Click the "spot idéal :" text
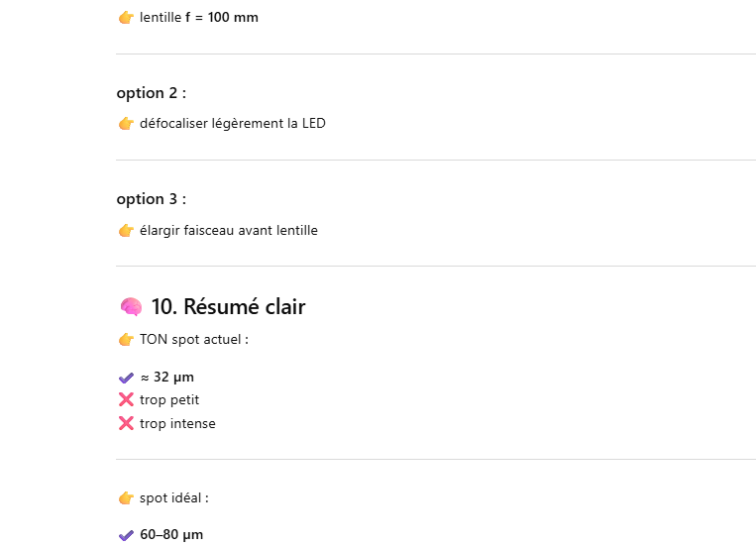The width and height of the screenshot is (756, 547). click(173, 498)
